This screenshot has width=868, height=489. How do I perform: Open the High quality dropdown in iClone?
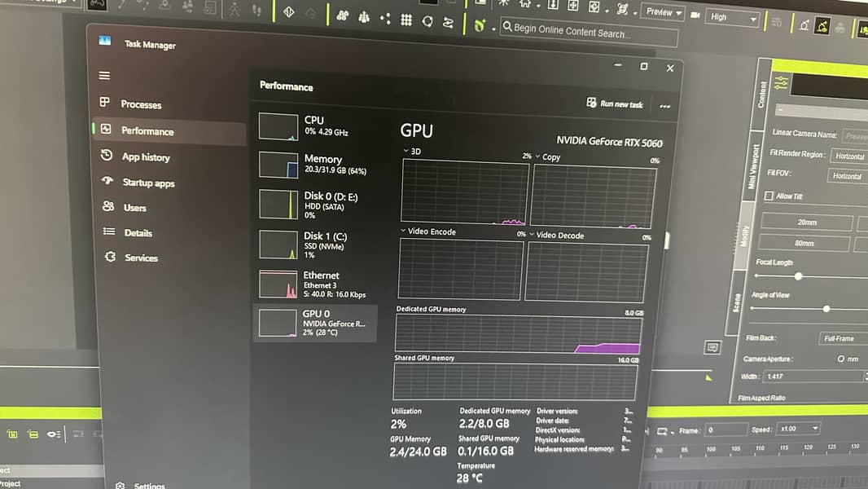[732, 18]
